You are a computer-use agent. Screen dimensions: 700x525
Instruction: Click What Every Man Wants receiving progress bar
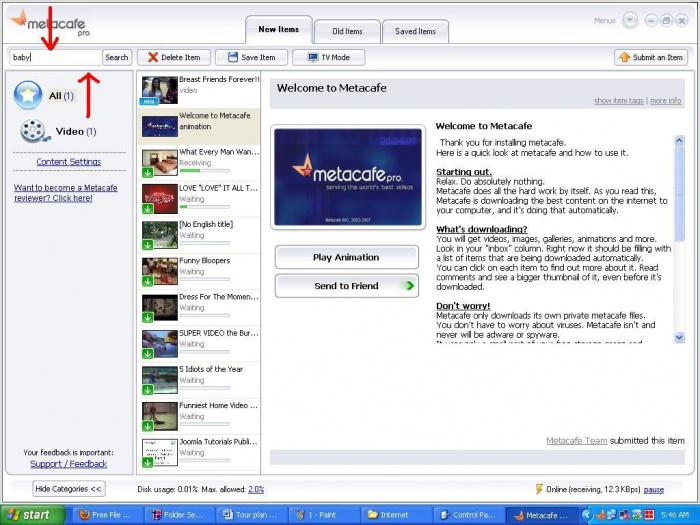(204, 171)
